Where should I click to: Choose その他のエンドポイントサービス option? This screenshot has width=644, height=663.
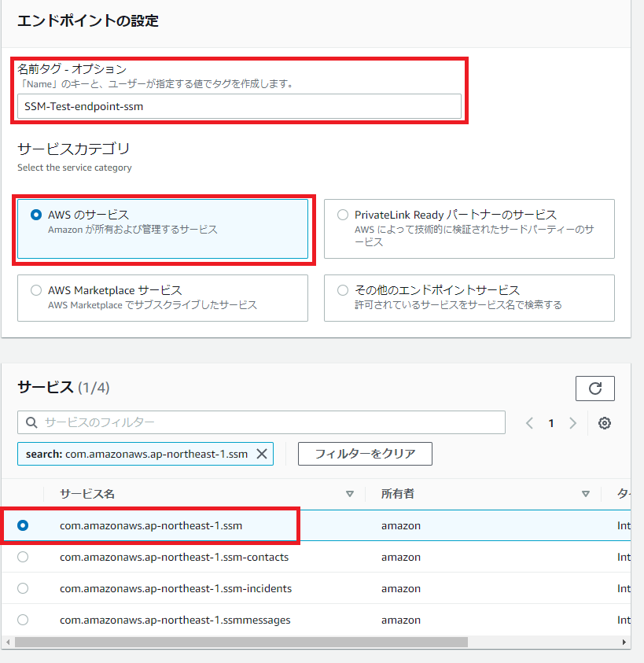coord(342,289)
